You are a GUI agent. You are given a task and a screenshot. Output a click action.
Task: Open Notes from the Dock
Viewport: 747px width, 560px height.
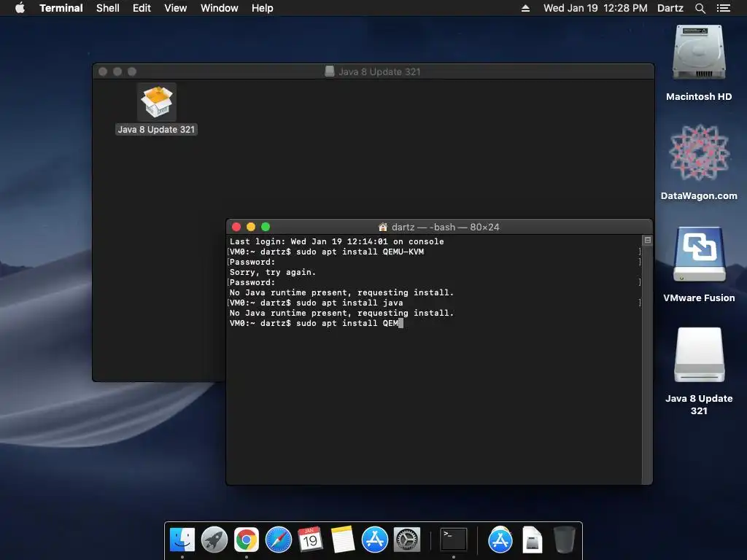click(x=343, y=540)
